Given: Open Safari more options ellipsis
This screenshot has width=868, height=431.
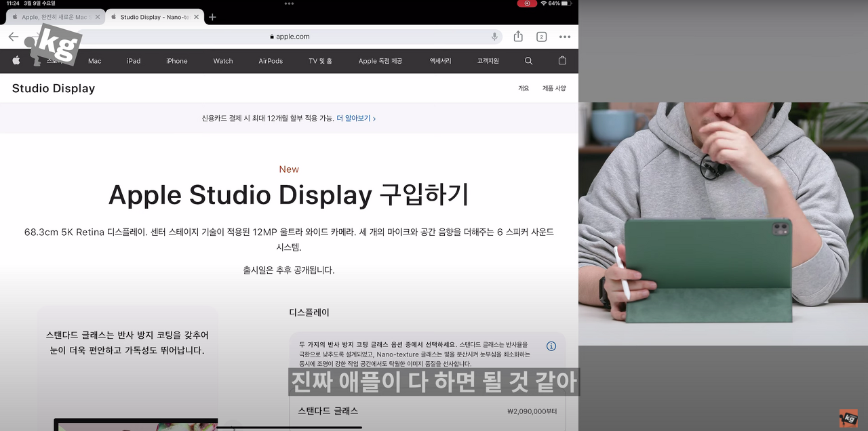Looking at the screenshot, I should click(565, 37).
